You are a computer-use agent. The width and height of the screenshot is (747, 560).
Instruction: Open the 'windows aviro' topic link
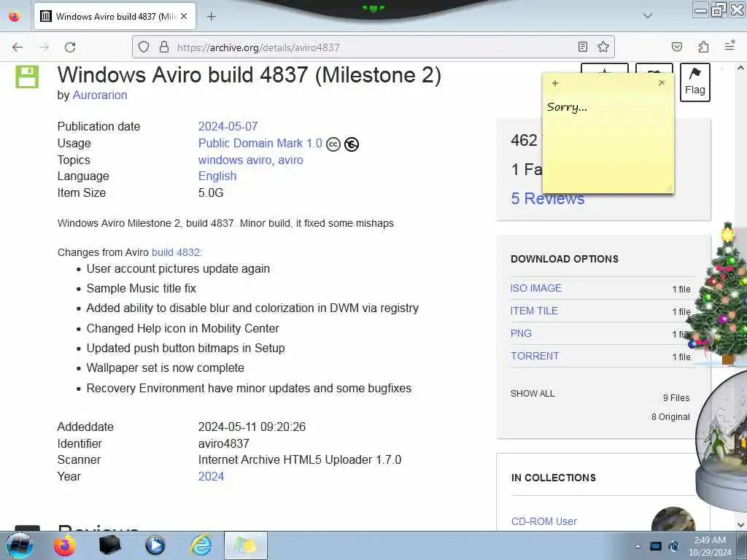(235, 160)
